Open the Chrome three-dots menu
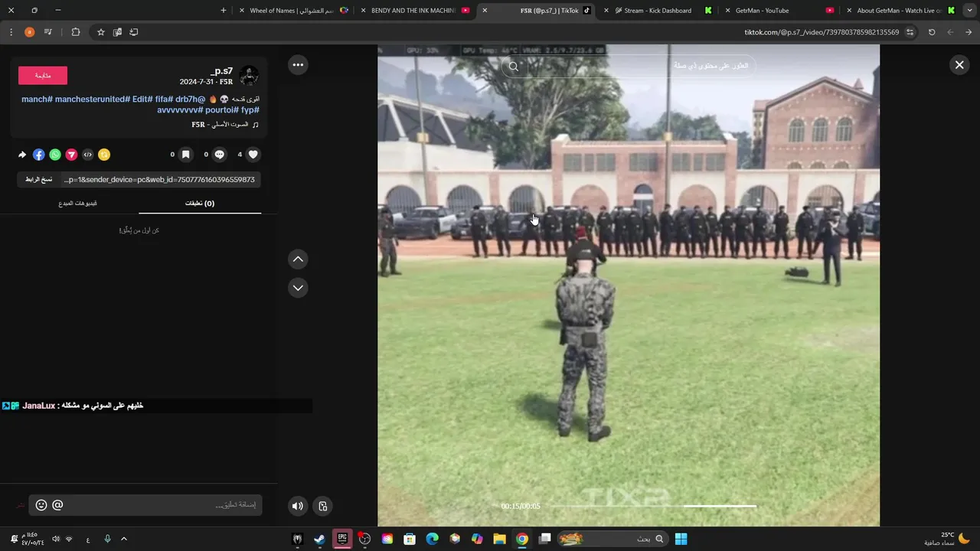The height and width of the screenshot is (551, 980). point(11,32)
